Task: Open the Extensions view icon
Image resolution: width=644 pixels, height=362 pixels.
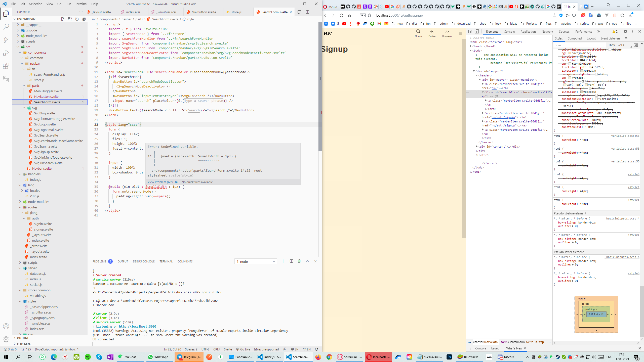Action: (6, 66)
